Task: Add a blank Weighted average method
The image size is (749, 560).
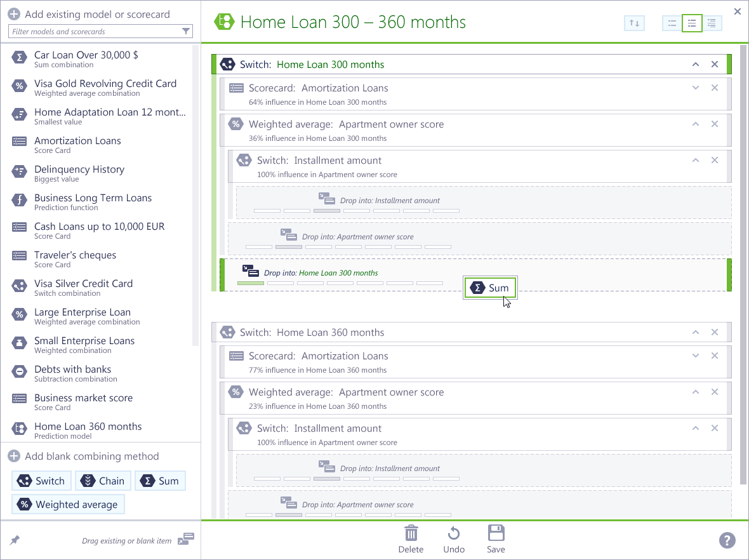Action: click(69, 505)
